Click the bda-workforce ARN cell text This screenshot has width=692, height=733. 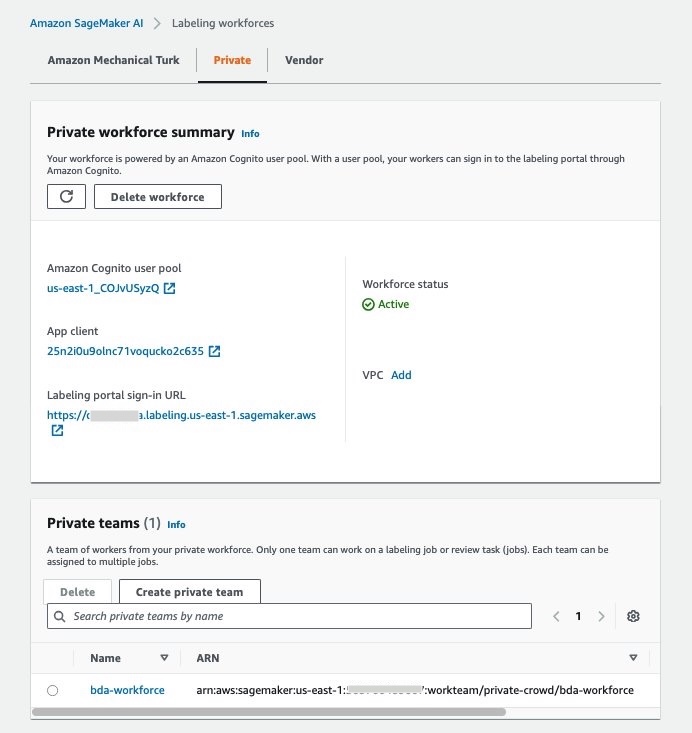pyautogui.click(x=415, y=690)
